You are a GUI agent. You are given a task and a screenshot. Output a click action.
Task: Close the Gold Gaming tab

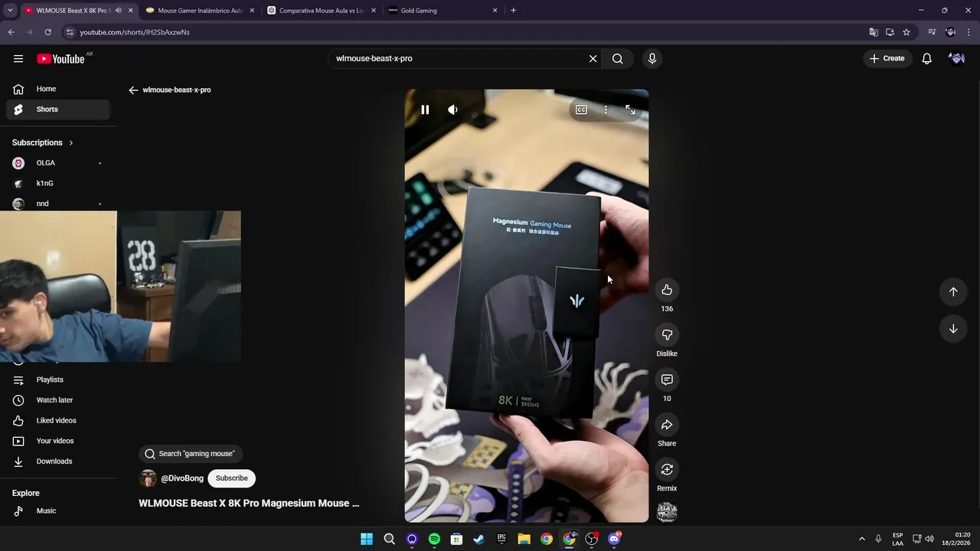tap(495, 11)
